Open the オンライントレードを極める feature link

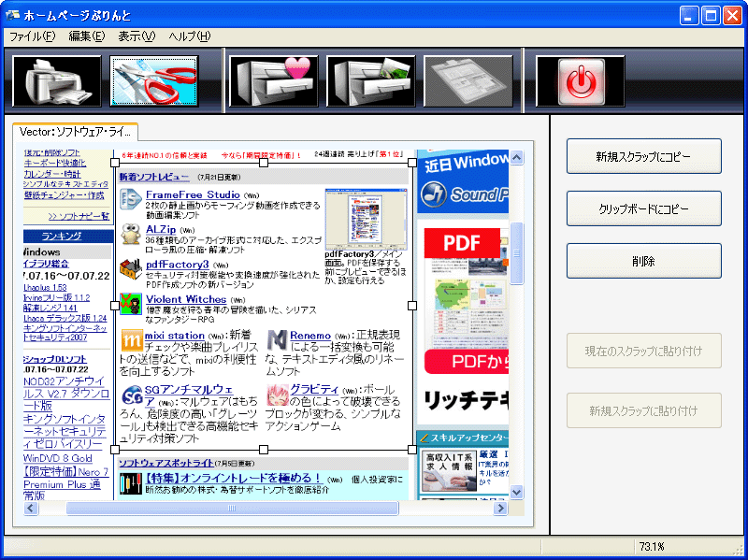click(x=233, y=478)
